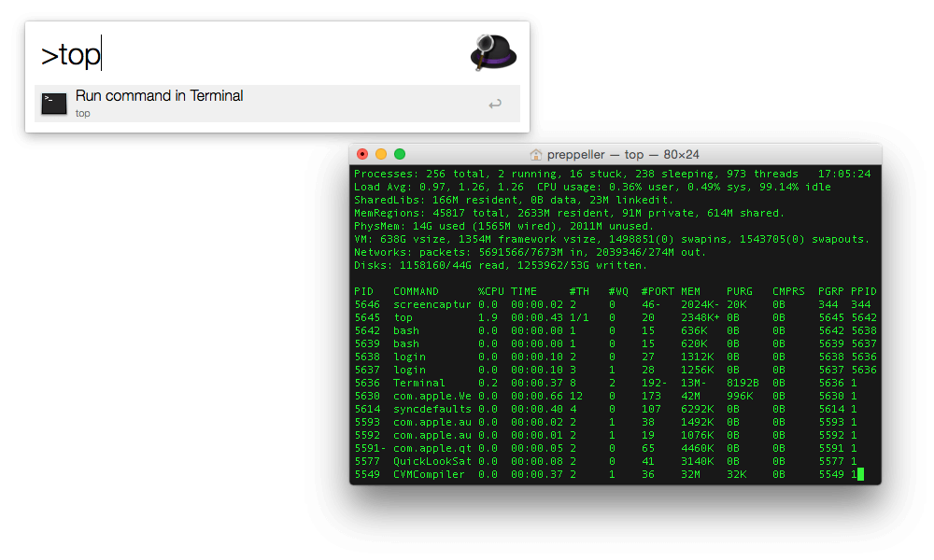The height and width of the screenshot is (560, 934).
Task: Click the 'MemRegions: 45817 total' line
Action: [570, 213]
